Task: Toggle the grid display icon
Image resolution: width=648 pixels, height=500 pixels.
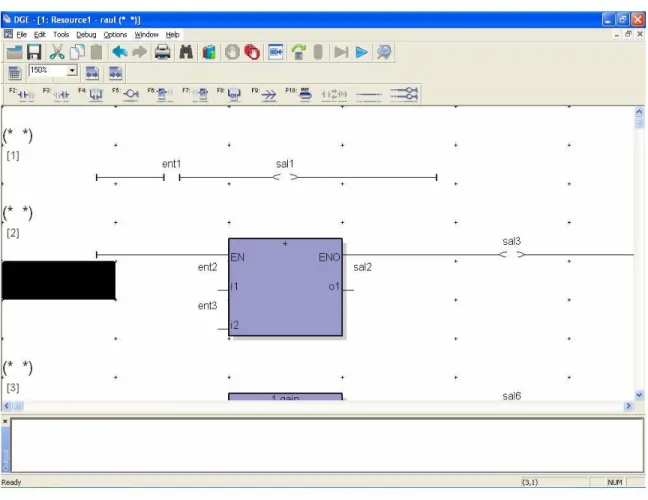Action: tap(14, 73)
